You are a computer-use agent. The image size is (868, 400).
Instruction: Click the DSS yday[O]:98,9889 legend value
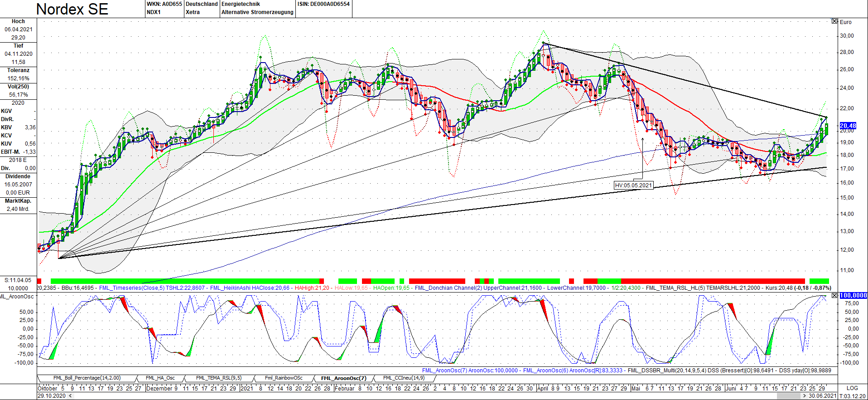805,371
